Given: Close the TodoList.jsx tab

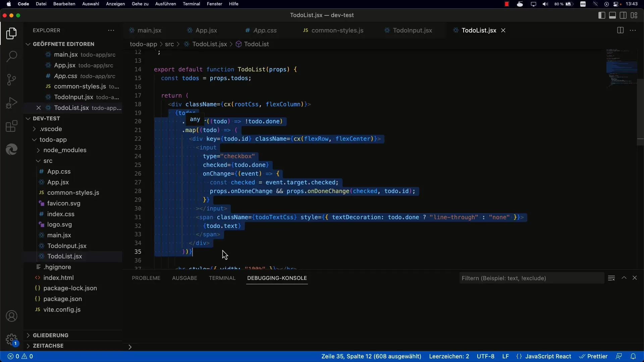Looking at the screenshot, I should pyautogui.click(x=503, y=30).
